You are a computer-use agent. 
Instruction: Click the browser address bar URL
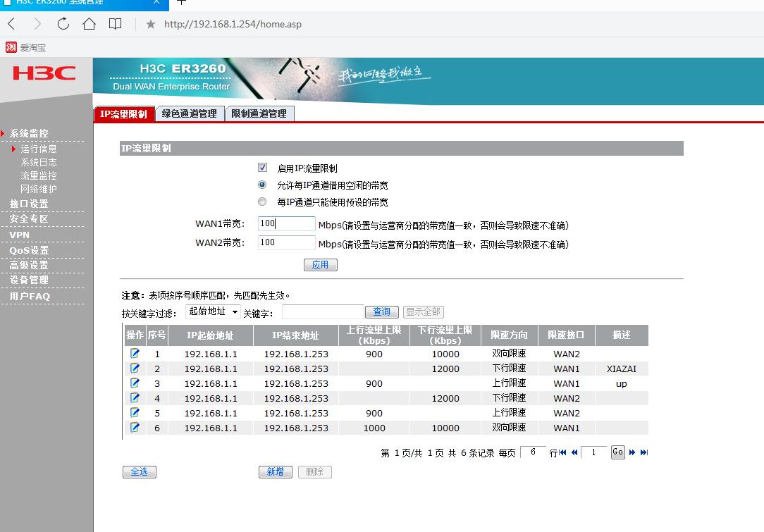233,24
